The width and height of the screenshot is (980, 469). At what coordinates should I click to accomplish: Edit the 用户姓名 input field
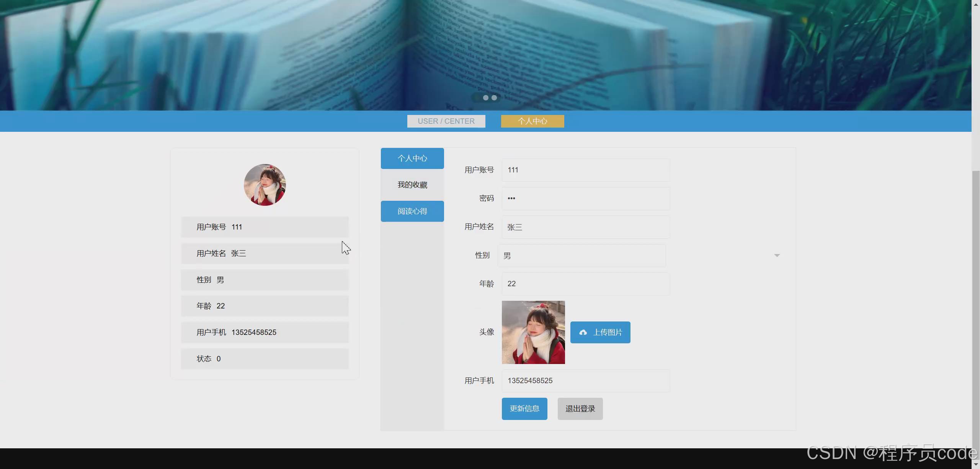coord(586,227)
